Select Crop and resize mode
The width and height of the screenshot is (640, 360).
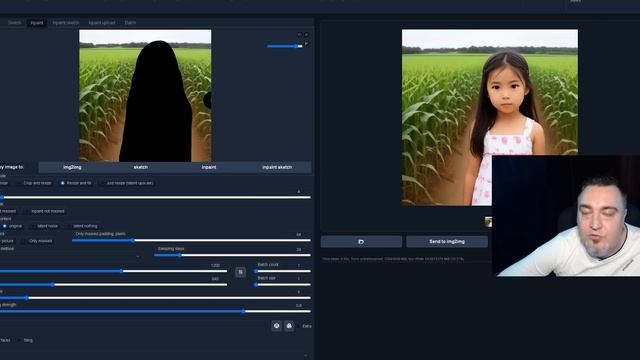(34, 183)
